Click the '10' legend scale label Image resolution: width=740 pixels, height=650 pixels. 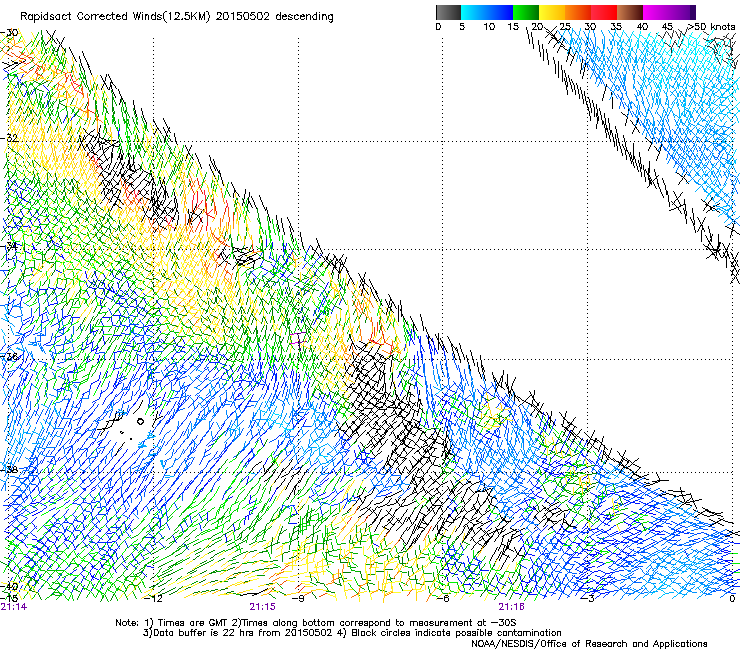tap(489, 26)
